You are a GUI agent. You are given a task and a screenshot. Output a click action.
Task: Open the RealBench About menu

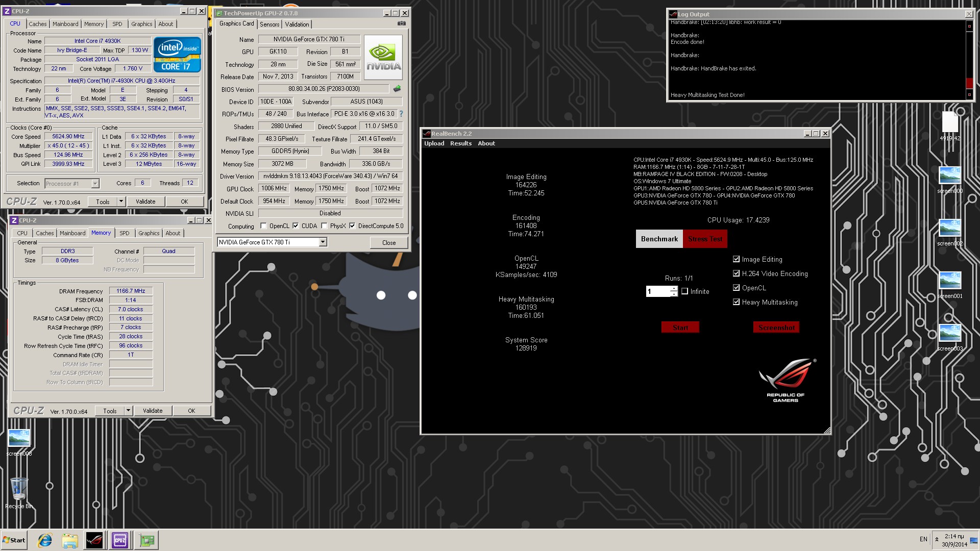(486, 143)
